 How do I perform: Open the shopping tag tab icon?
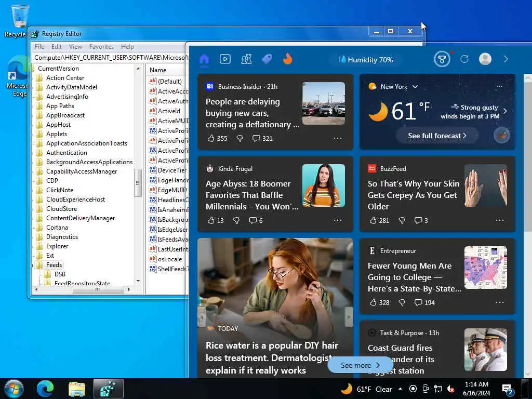267,59
